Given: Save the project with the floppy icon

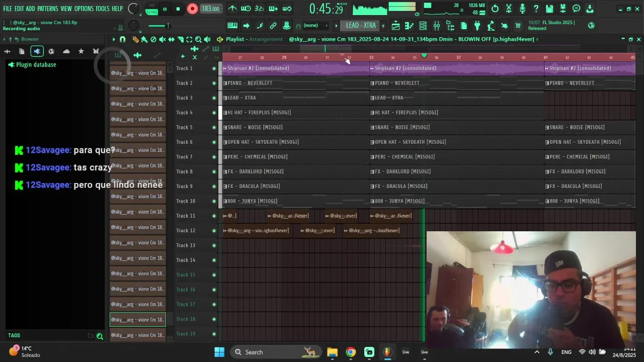Looking at the screenshot, I should tap(549, 9).
